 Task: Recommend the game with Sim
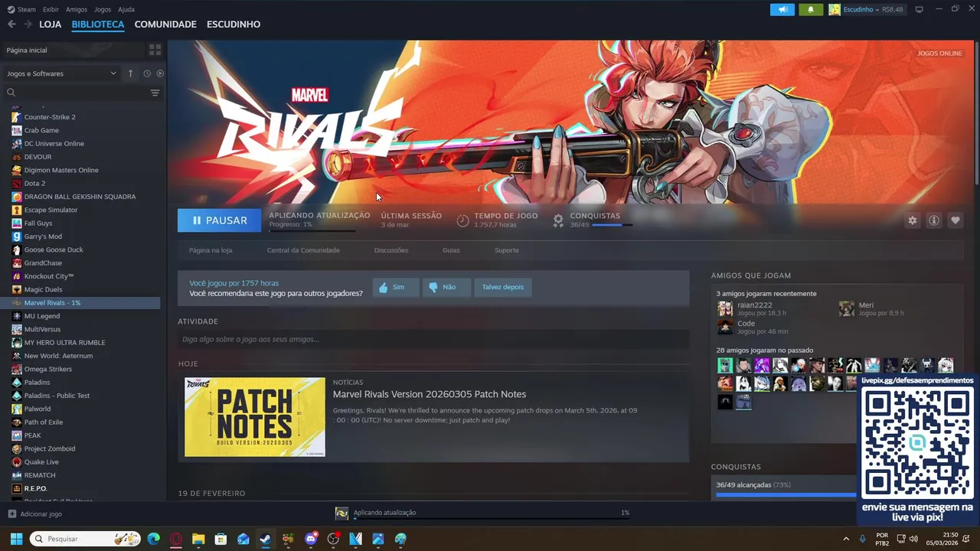click(x=396, y=287)
